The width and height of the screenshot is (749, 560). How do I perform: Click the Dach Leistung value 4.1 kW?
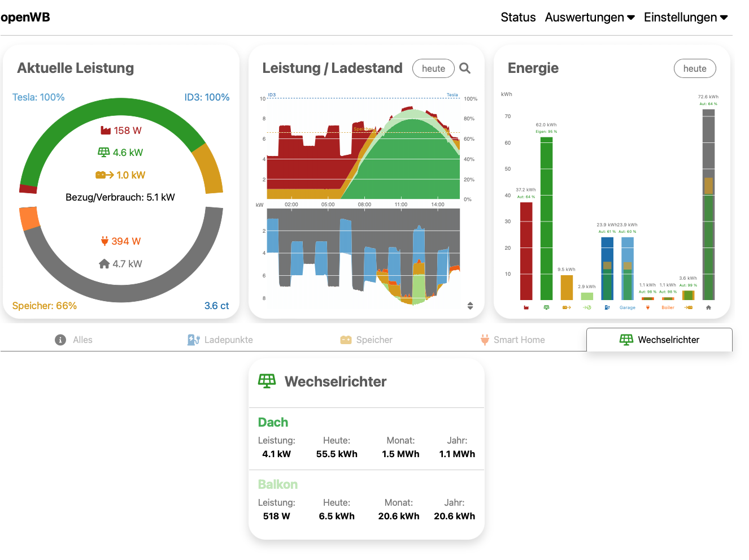tap(276, 454)
